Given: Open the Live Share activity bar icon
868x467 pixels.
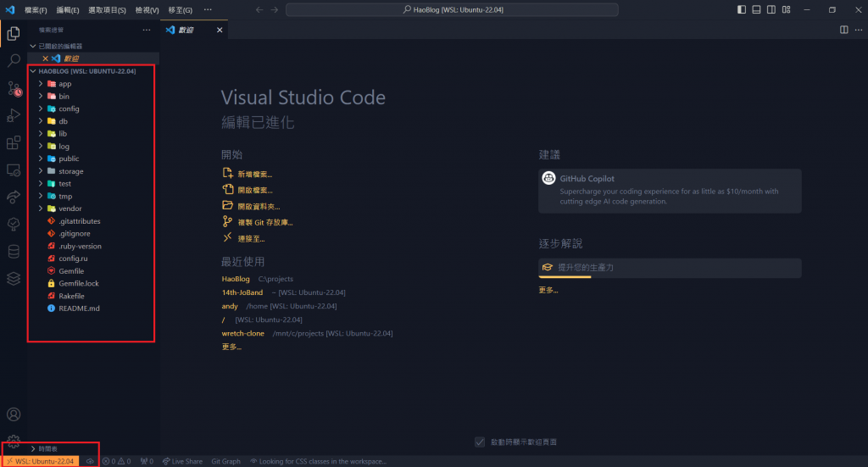Looking at the screenshot, I should [x=14, y=197].
